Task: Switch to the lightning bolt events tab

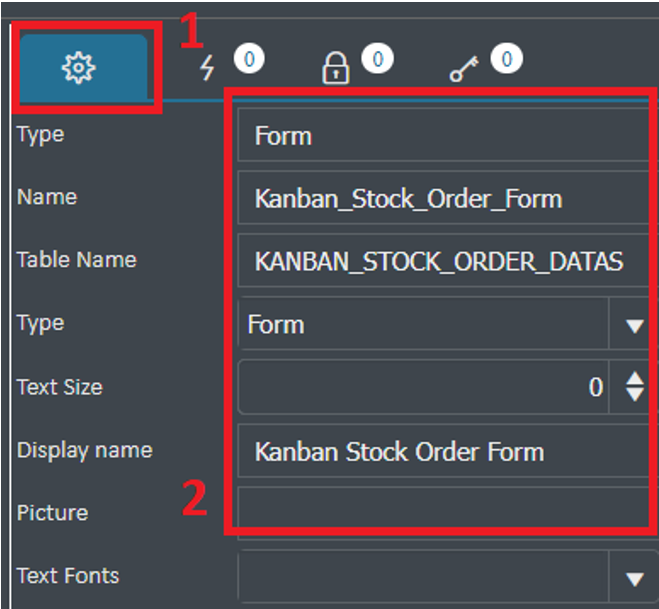Action: (207, 68)
